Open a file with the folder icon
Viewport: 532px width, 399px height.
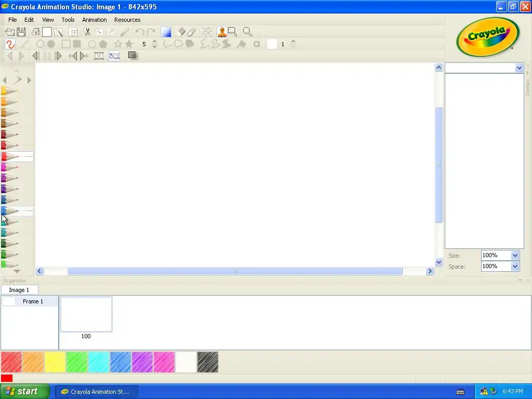coord(9,32)
